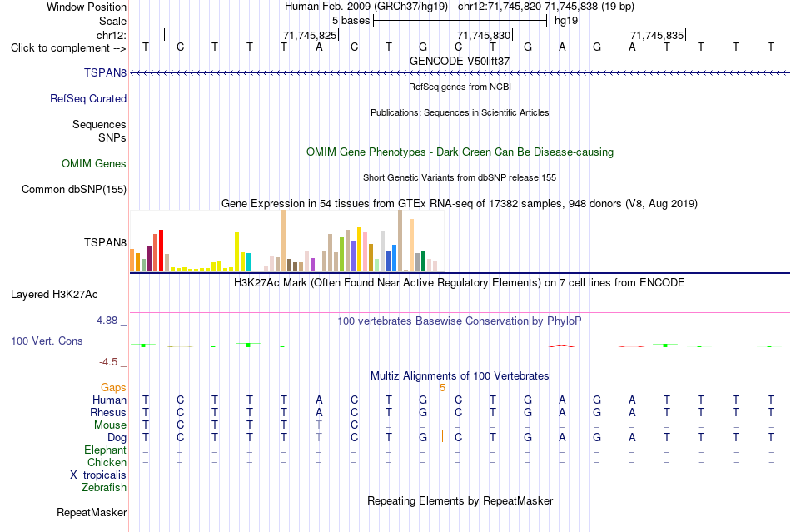Click the purple bar in GTEx chart

point(313,265)
